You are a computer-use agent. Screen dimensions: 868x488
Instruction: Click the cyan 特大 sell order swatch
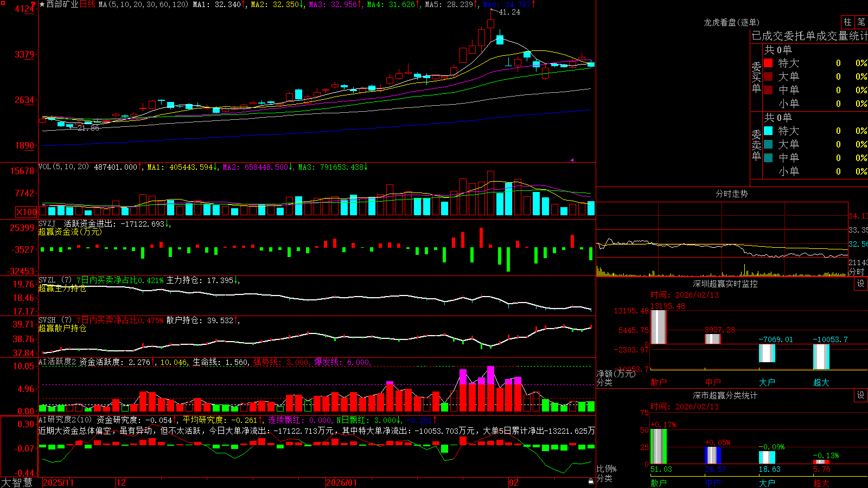[768, 131]
